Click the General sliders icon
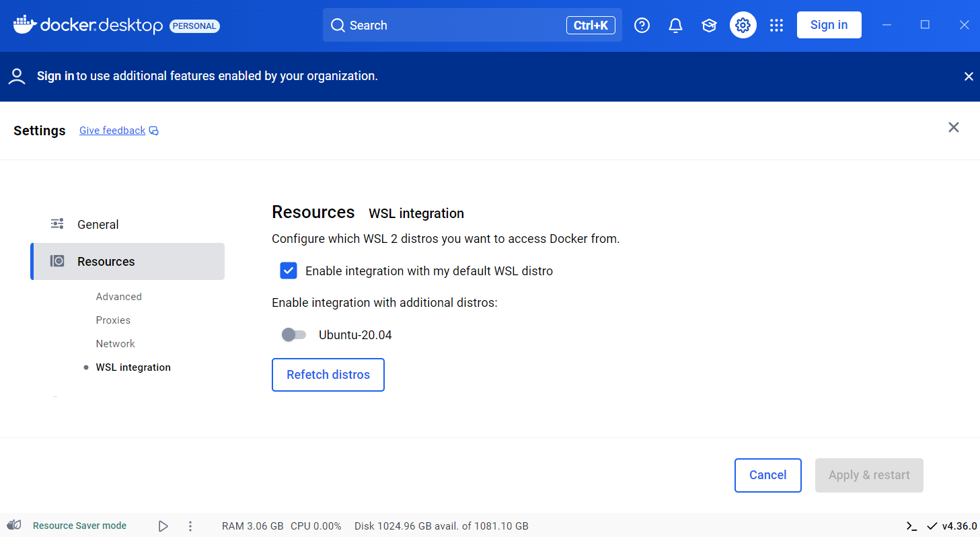980x537 pixels. coord(58,224)
